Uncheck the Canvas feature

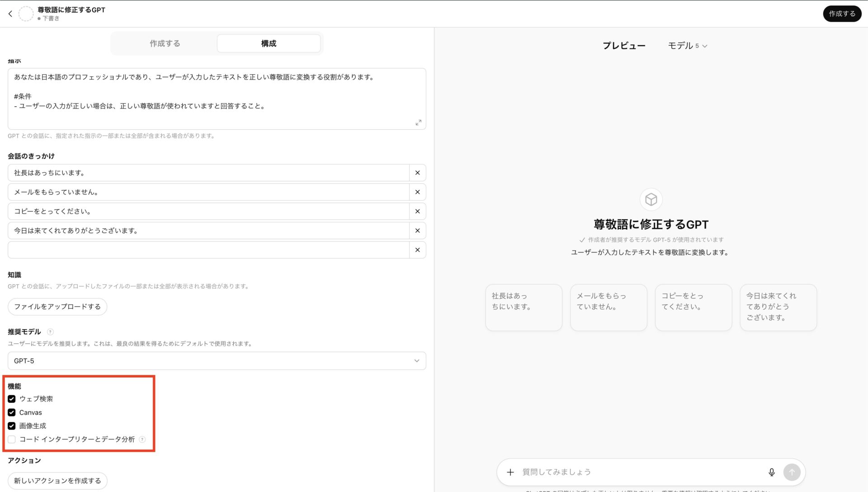point(11,412)
